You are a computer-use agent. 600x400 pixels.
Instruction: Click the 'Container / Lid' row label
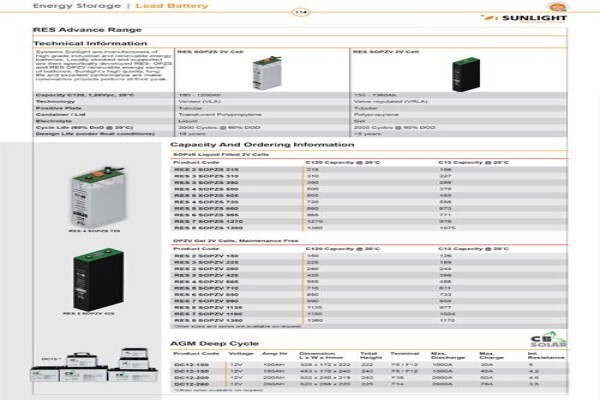click(x=60, y=114)
